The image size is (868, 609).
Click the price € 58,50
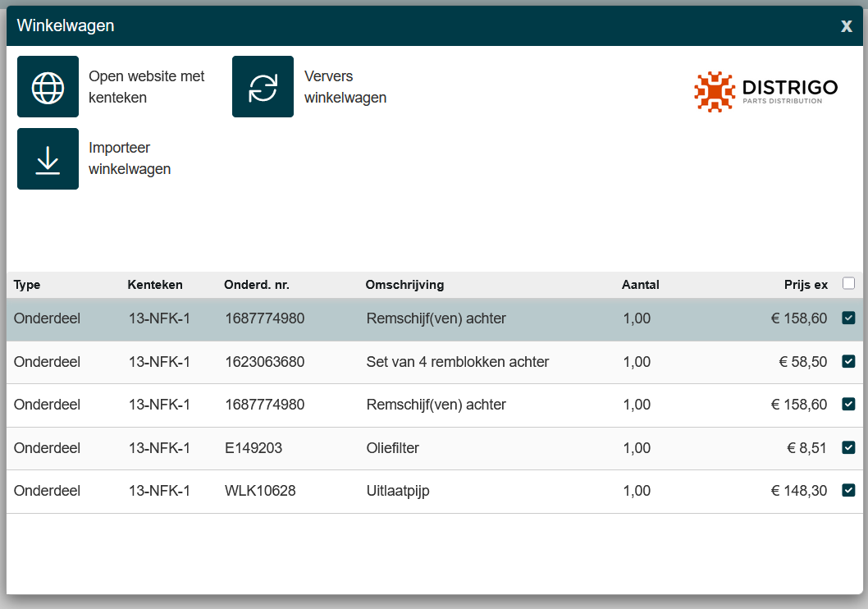coord(802,361)
